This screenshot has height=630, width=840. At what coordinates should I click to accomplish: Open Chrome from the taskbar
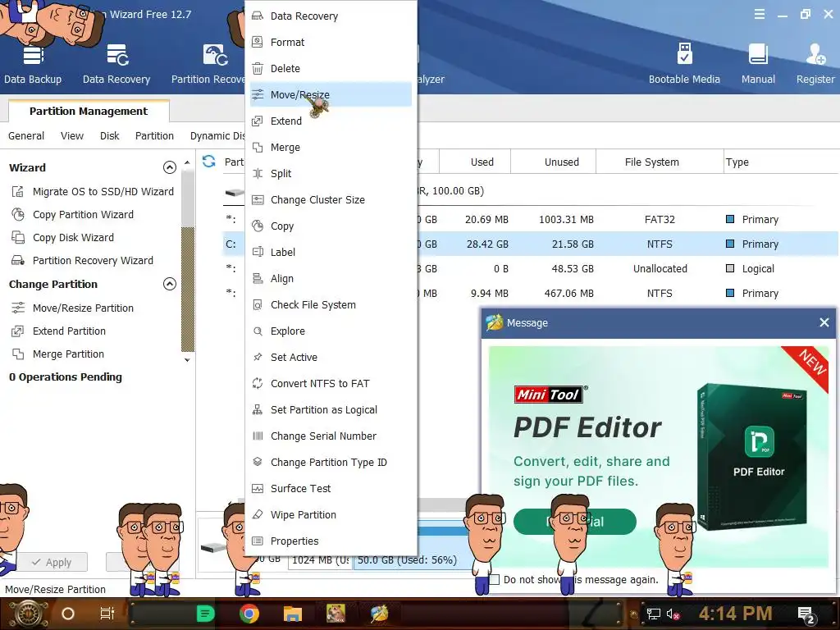[249, 614]
